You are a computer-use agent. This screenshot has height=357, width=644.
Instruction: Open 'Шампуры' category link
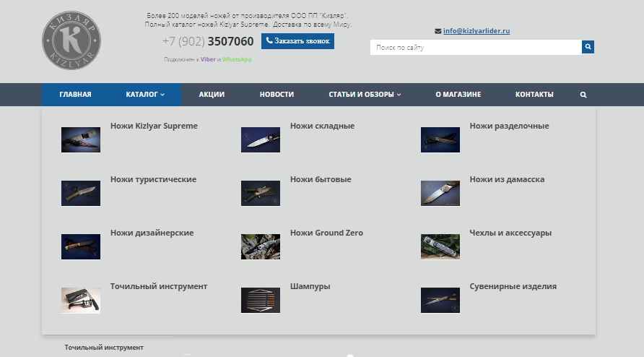click(x=310, y=286)
